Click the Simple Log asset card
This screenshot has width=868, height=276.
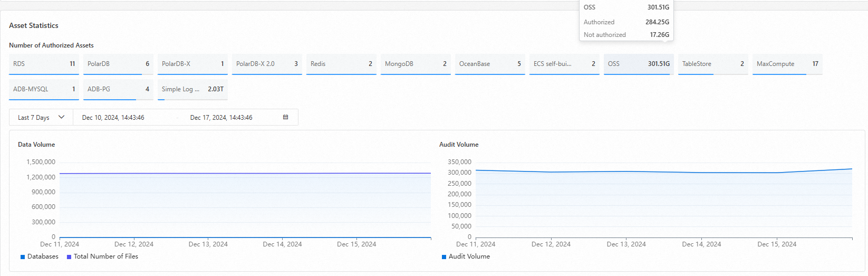click(192, 89)
